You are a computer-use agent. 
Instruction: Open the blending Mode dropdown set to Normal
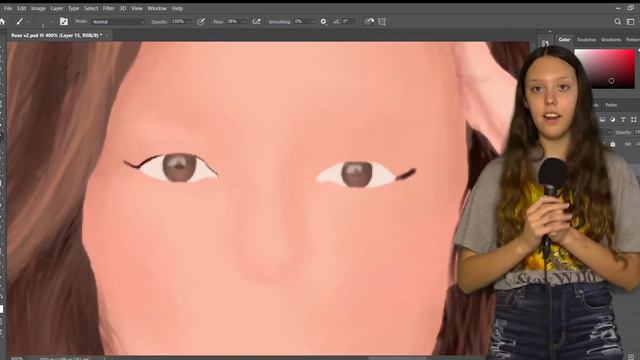click(x=118, y=22)
